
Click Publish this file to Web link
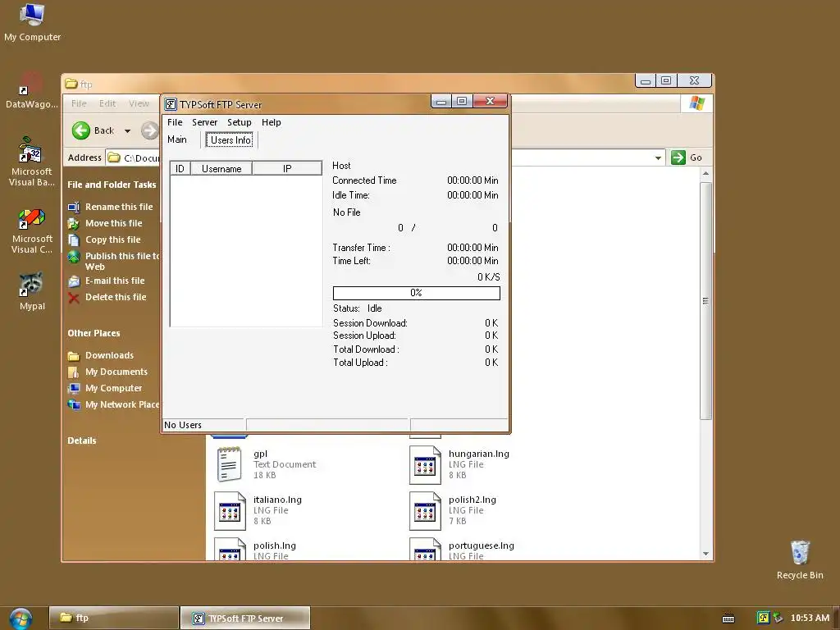tap(122, 262)
